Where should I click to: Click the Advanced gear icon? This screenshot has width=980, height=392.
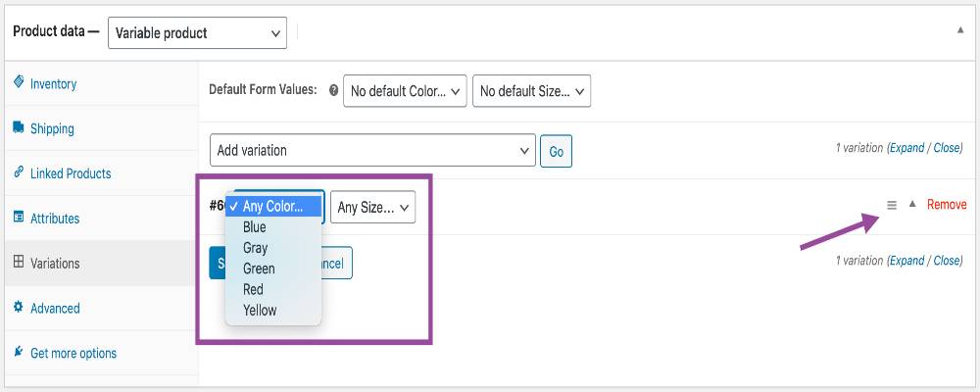(19, 308)
